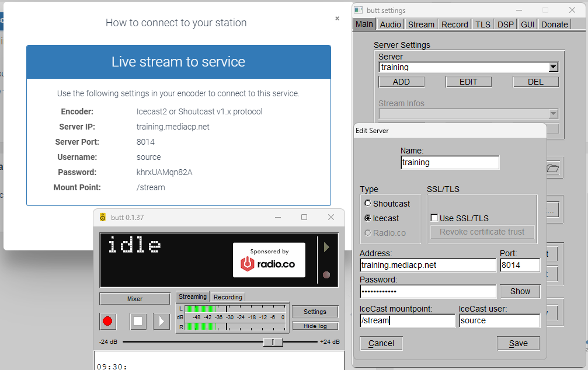Select the Recording meter tab
The height and width of the screenshot is (370, 588).
click(x=228, y=297)
